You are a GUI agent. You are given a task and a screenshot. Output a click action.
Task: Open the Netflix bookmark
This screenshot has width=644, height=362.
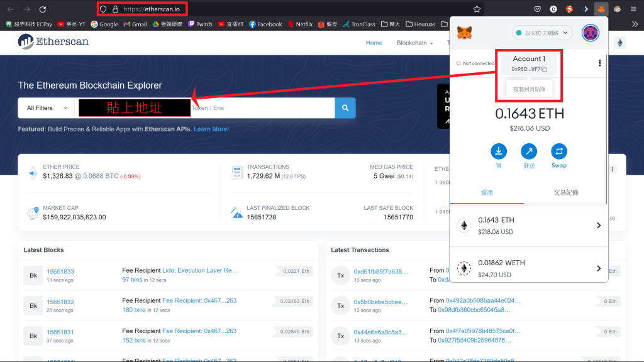(x=300, y=25)
